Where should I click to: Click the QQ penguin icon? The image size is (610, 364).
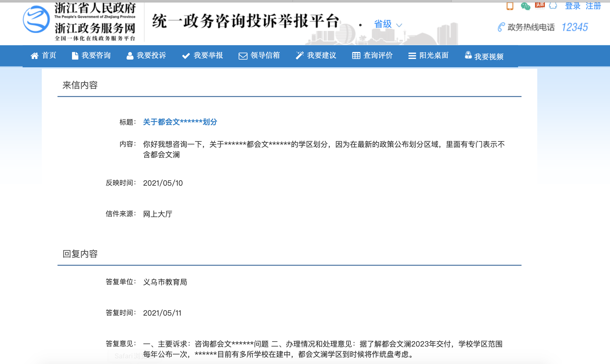[553, 5]
